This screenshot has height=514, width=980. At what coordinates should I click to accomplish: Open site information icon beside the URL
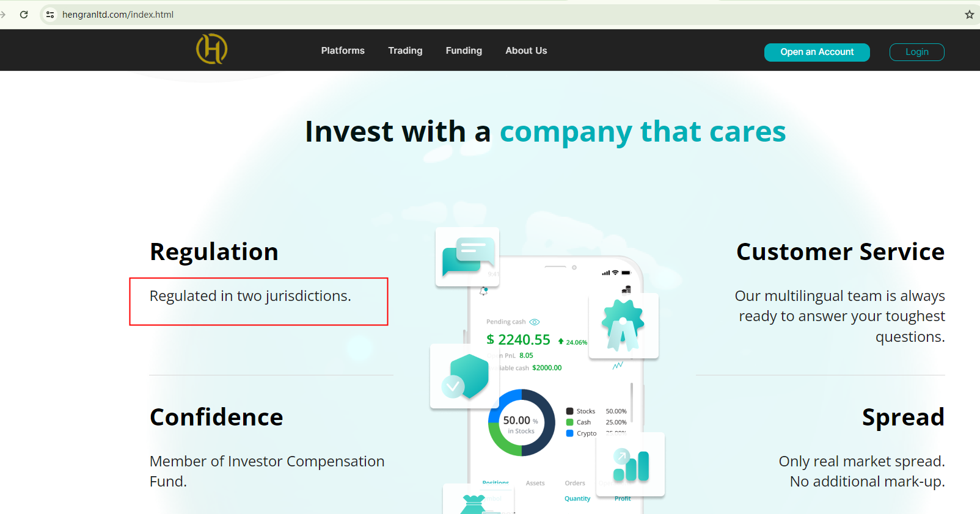[50, 15]
